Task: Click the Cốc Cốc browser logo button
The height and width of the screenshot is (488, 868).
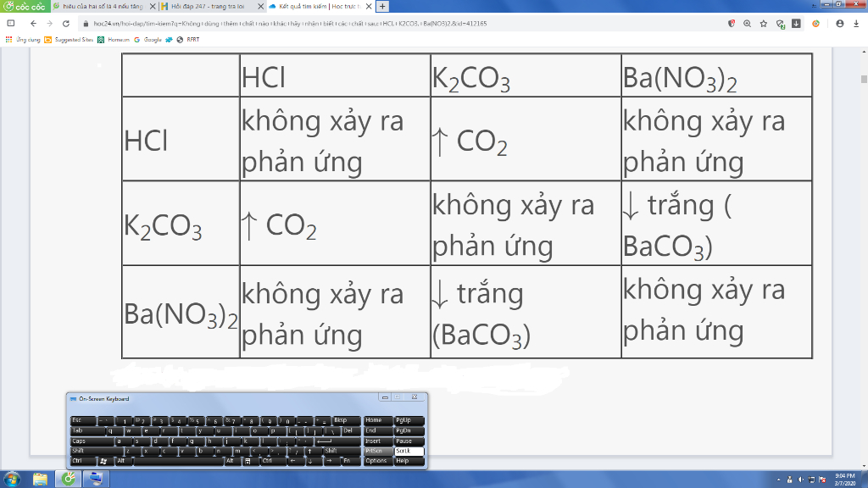Action: pos(25,6)
